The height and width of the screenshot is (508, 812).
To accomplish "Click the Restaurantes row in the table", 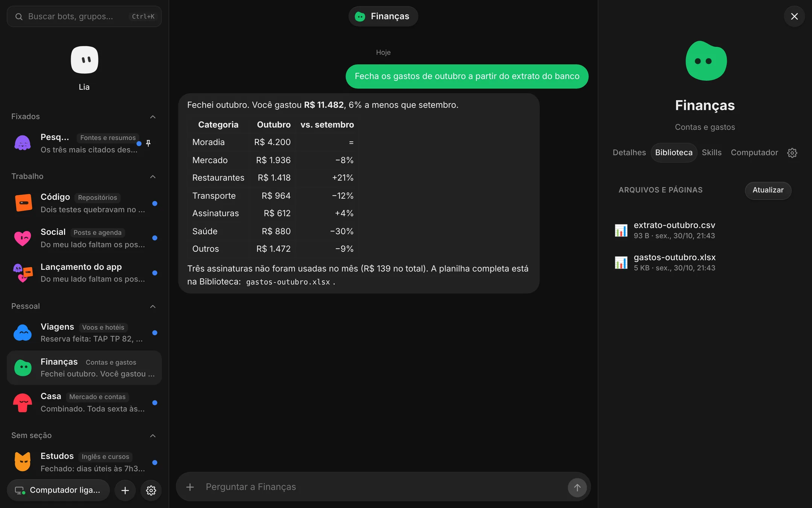I will click(x=273, y=178).
